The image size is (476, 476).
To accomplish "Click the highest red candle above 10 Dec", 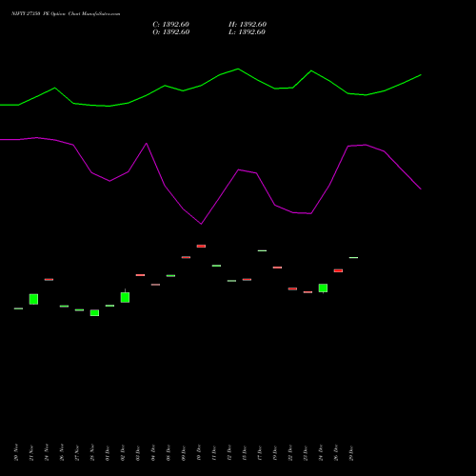I will pos(201,246).
